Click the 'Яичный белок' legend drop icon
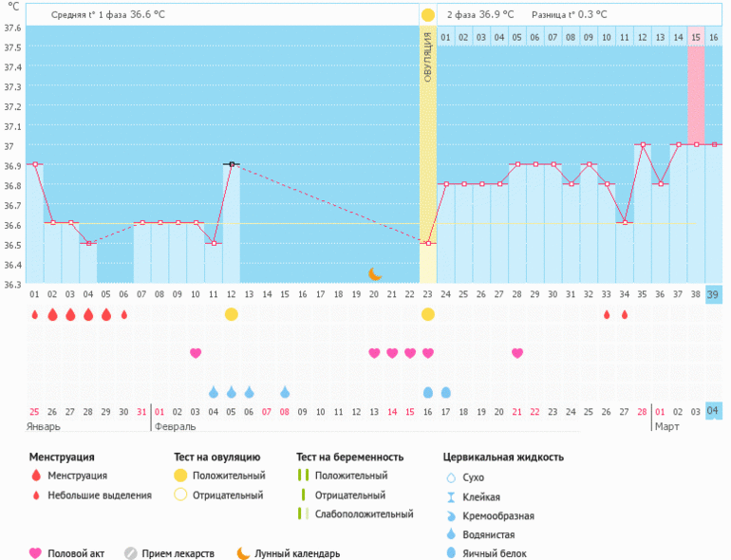The image size is (731, 560). 452,553
